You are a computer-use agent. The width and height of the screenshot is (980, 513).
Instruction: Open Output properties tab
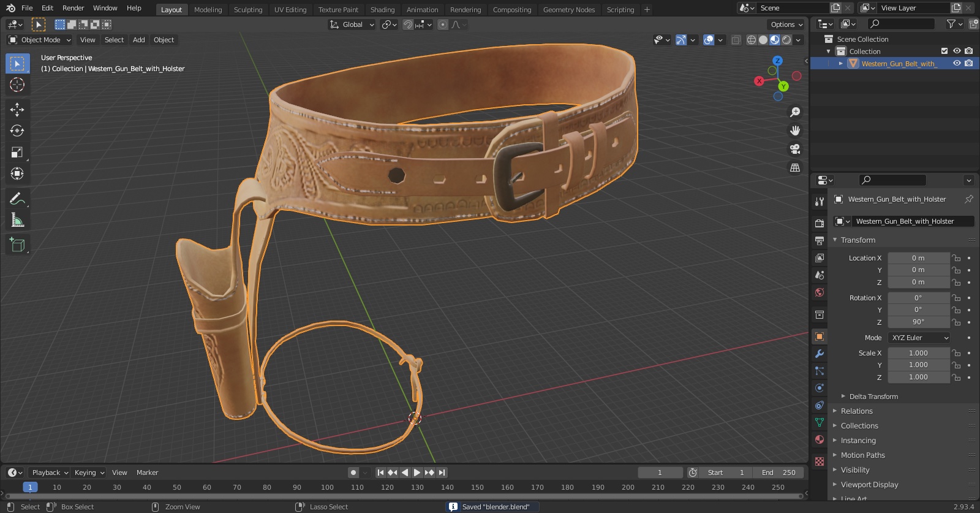[x=820, y=240]
